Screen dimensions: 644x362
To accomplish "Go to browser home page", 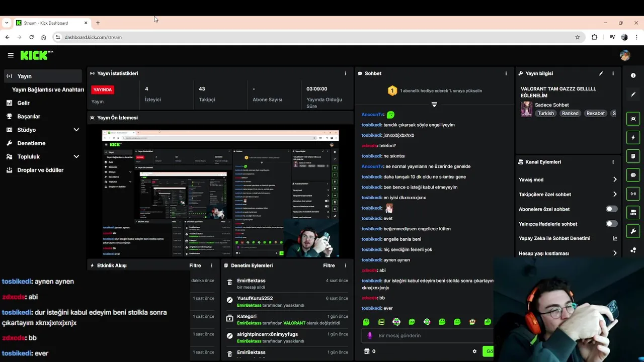I will [44, 37].
